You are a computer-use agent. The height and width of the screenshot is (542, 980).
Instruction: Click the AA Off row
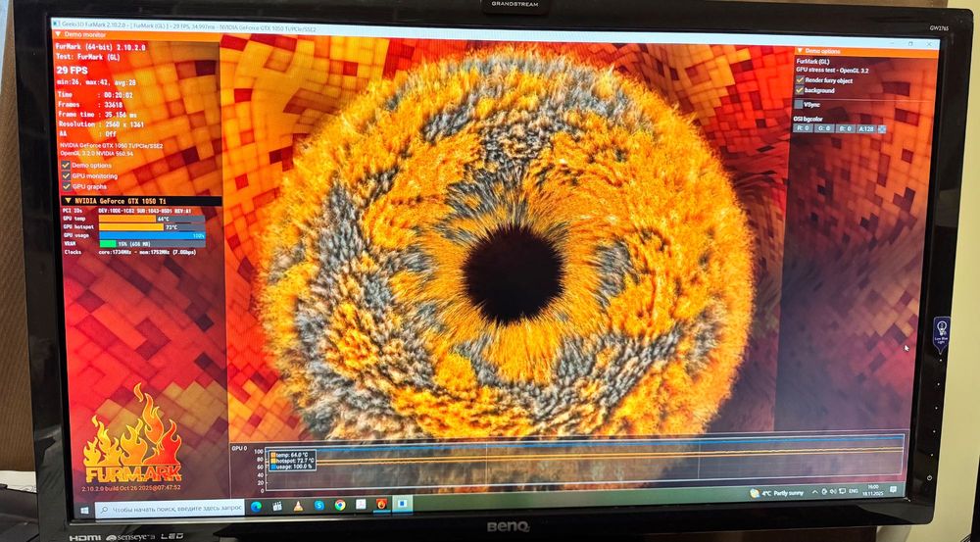click(86, 133)
